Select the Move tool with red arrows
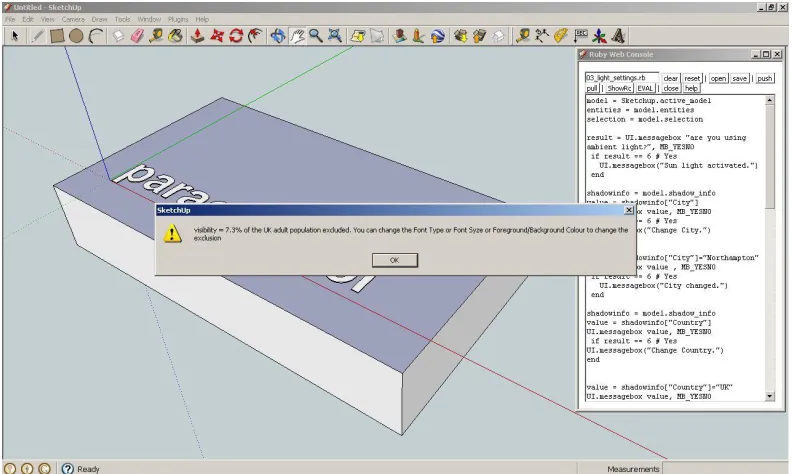 tap(217, 36)
